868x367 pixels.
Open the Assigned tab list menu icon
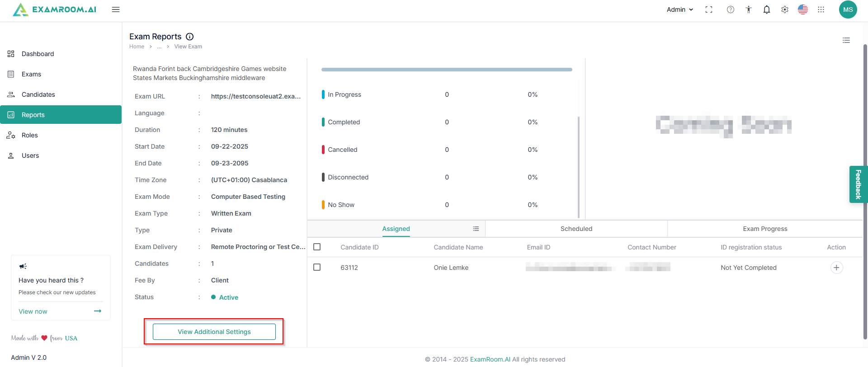[476, 229]
